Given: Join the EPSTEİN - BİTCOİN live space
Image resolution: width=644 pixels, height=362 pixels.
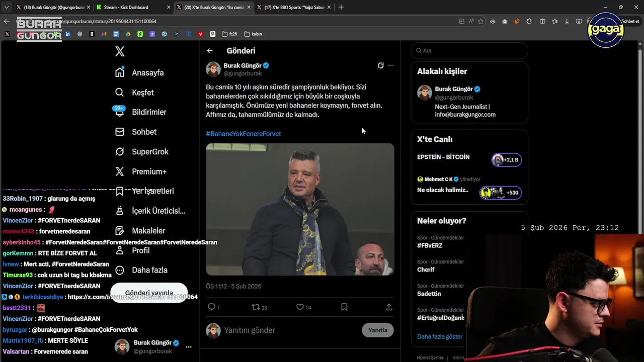Looking at the screenshot, I should point(469,160).
